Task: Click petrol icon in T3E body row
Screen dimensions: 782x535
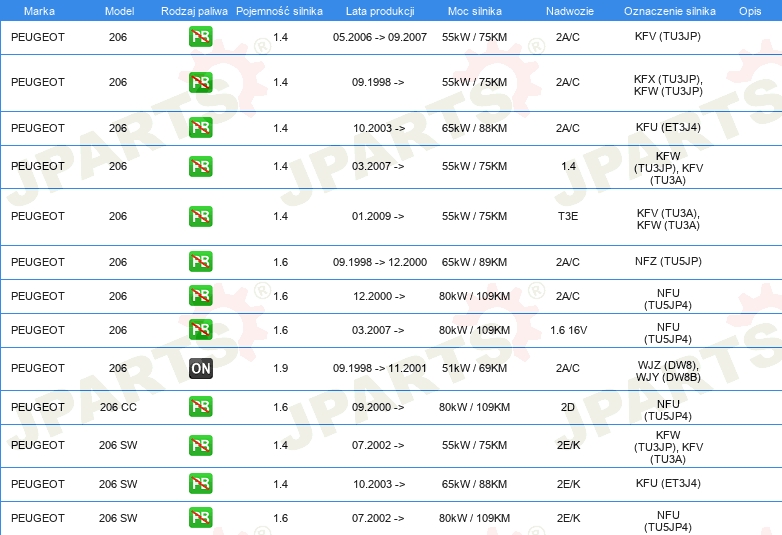Action: click(x=200, y=216)
